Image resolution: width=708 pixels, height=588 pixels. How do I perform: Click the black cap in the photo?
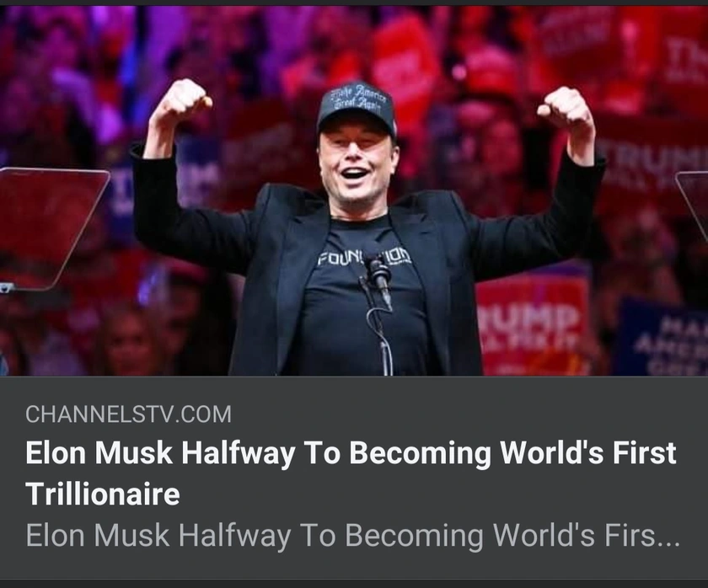(357, 109)
